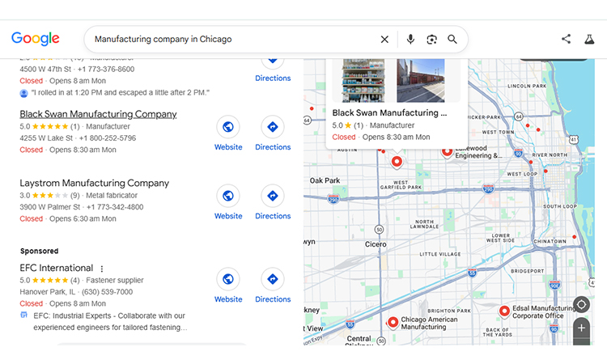Click Website link text for Black Swan
Screen dimensions: 607x364
click(x=228, y=147)
